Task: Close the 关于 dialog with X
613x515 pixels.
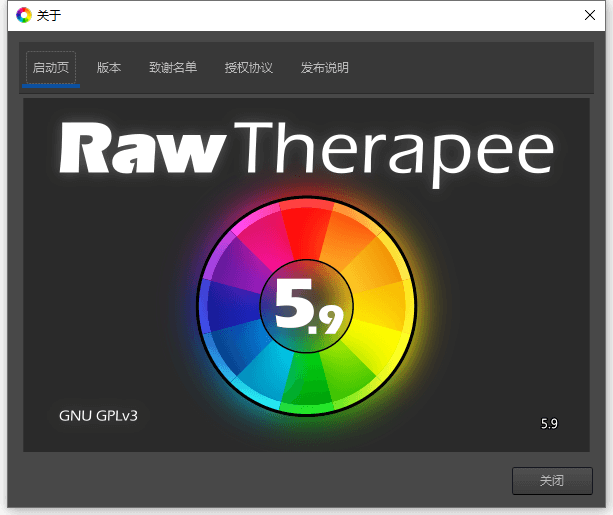Action: 590,15
